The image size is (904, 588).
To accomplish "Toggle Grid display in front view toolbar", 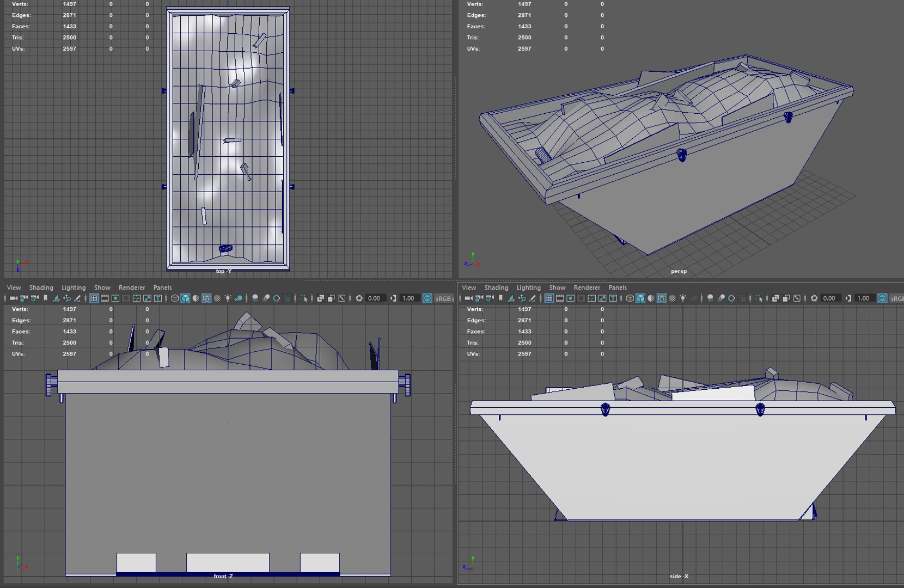I will coord(94,298).
